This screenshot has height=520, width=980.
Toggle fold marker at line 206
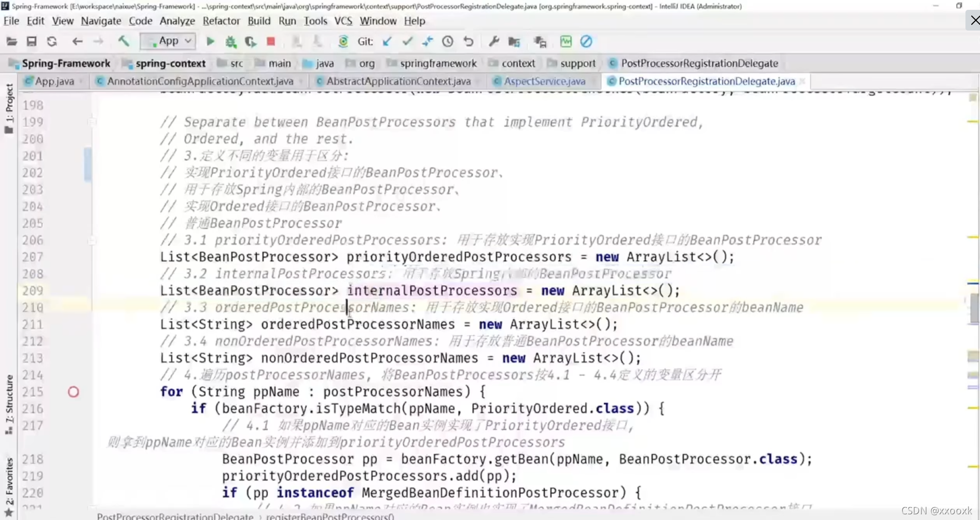coord(92,240)
